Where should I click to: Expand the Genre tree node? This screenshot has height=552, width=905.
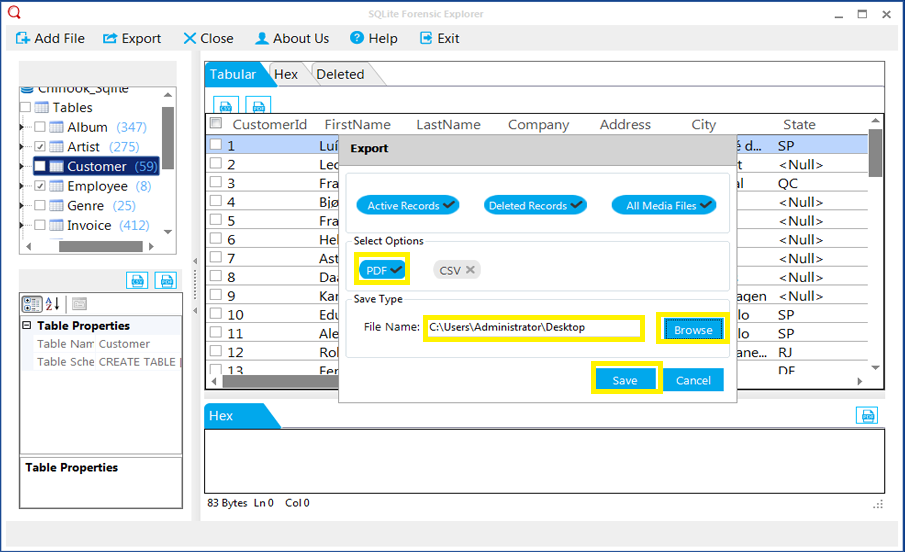[22, 206]
